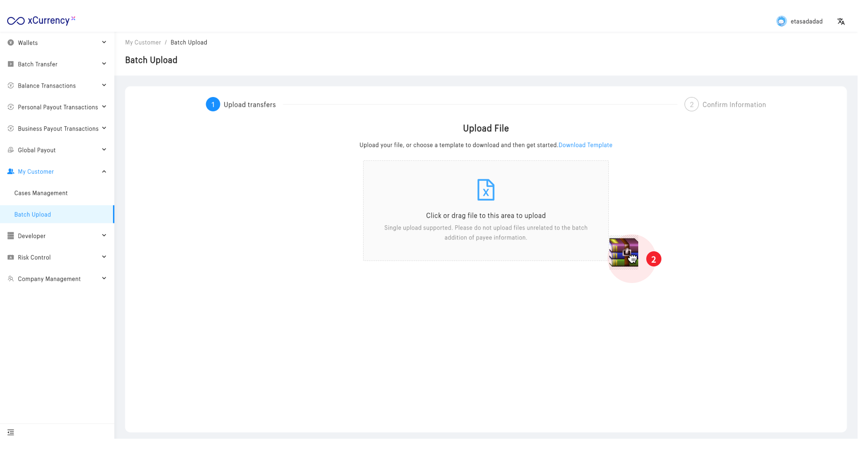Click the Company Management sidebar icon
The height and width of the screenshot is (460, 868).
pyautogui.click(x=10, y=279)
